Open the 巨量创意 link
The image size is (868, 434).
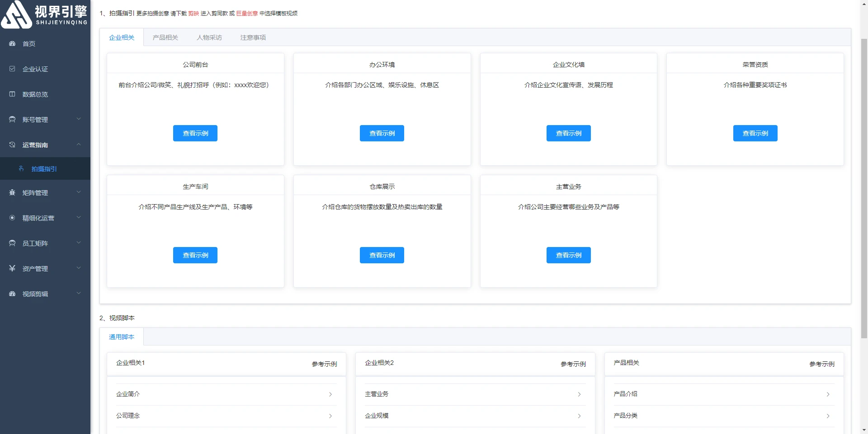coord(247,14)
